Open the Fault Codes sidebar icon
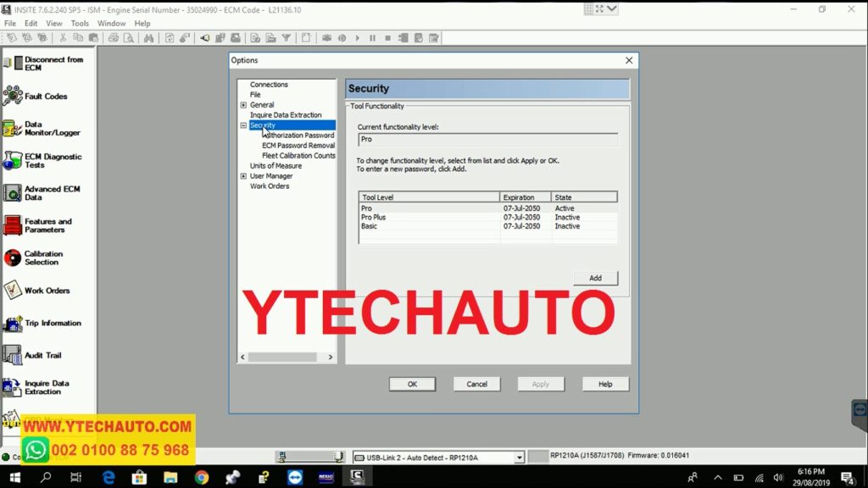868x488 pixels. (x=12, y=97)
